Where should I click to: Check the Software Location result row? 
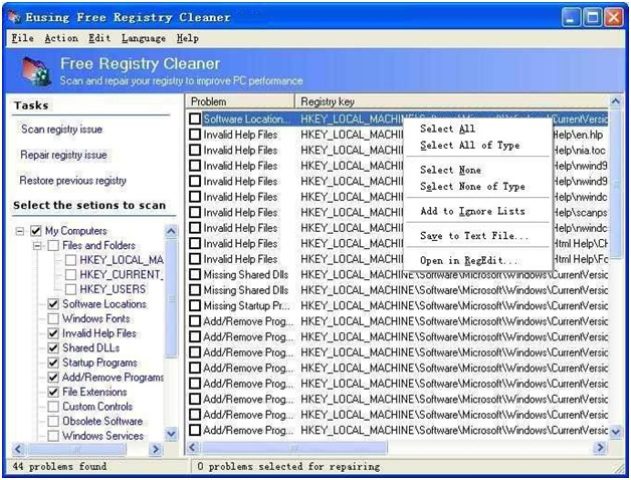195,119
